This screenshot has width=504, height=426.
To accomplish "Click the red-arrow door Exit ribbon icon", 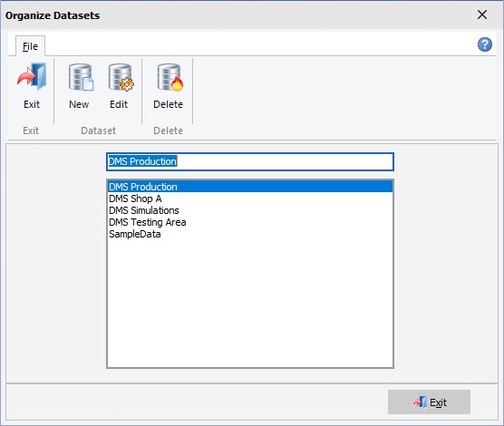I will pos(32,77).
